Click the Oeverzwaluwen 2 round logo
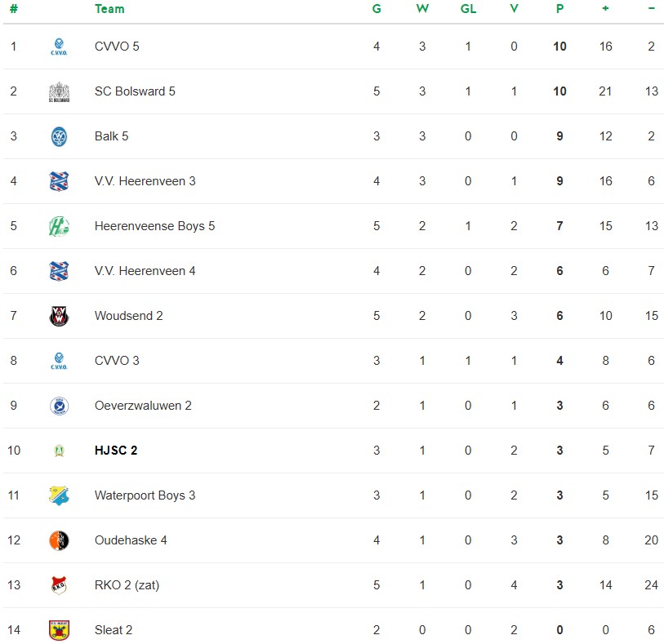Image resolution: width=664 pixels, height=644 pixels. tap(59, 406)
